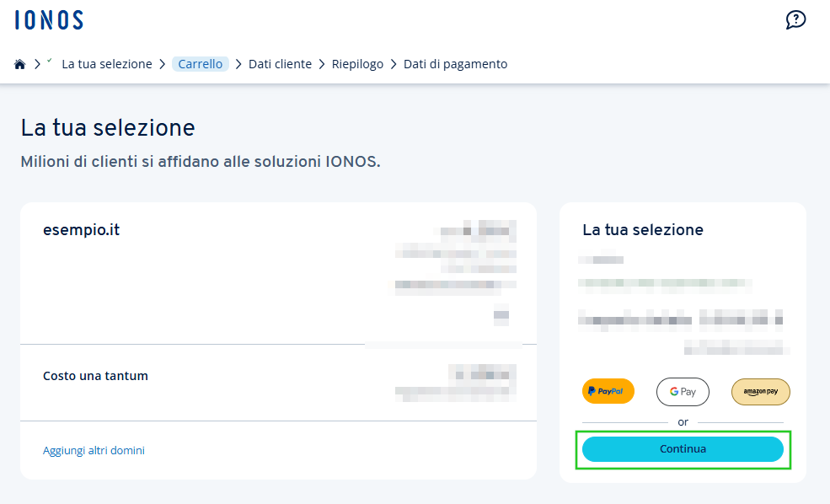Open the Aggiungi altri domini link
830x504 pixels.
tap(94, 451)
